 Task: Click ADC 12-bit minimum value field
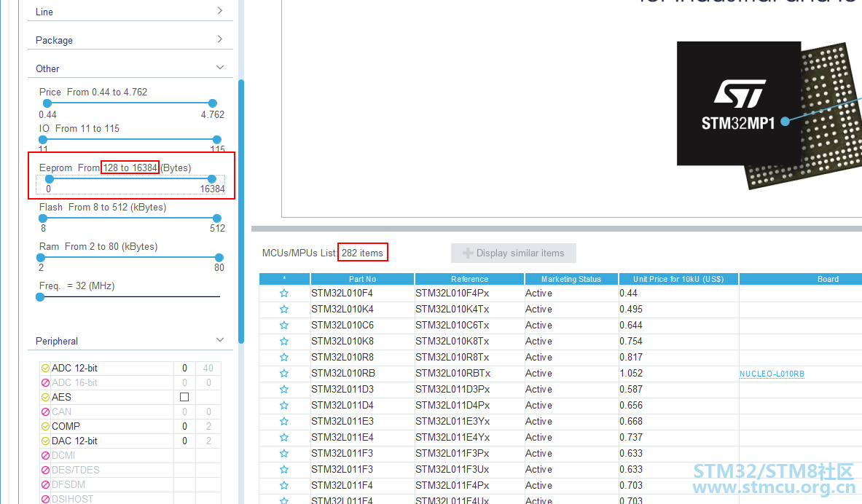185,369
